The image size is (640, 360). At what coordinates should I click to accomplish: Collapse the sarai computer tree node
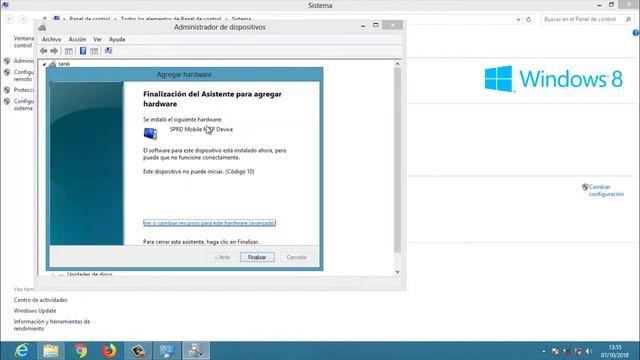tap(44, 64)
